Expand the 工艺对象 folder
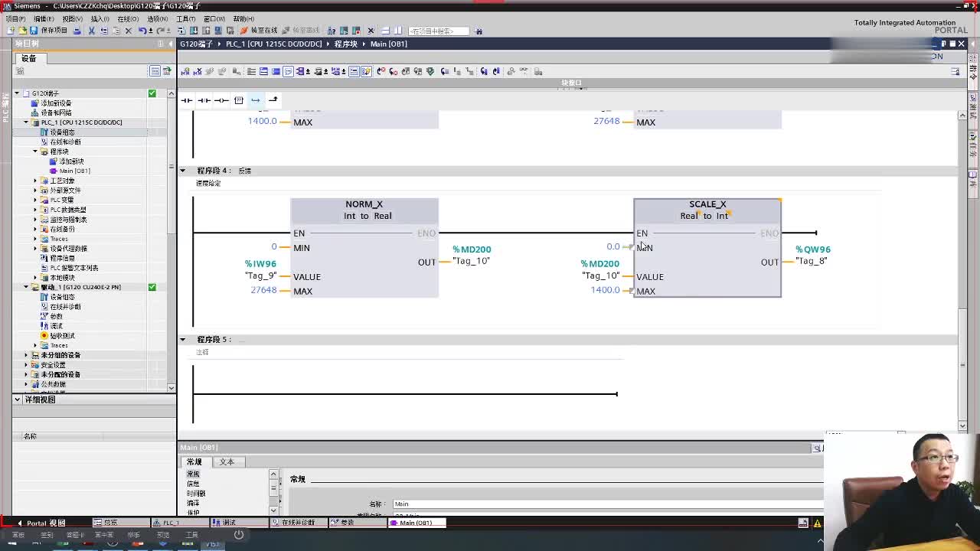Viewport: 980px width, 551px height. click(x=35, y=181)
